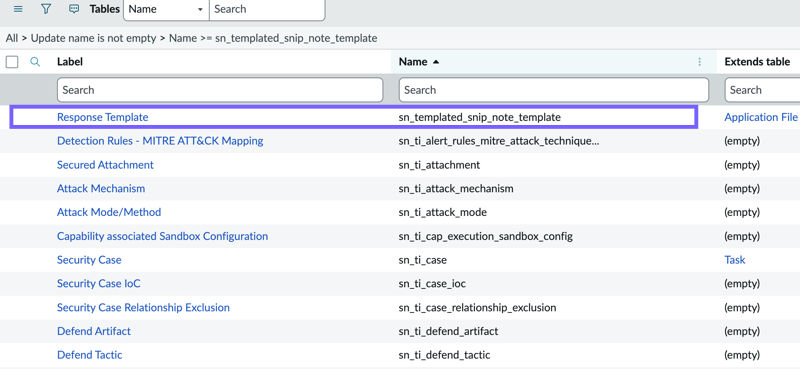Open the Defend Tactic record
The image size is (800, 369).
coord(90,355)
